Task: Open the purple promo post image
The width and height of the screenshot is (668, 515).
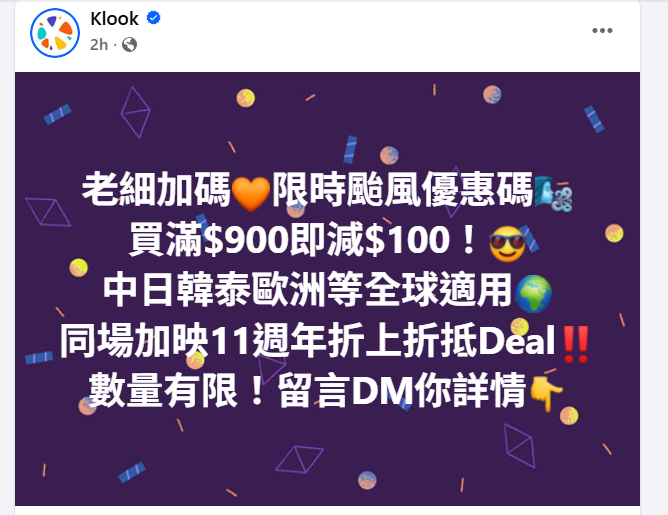Action: coord(327,289)
